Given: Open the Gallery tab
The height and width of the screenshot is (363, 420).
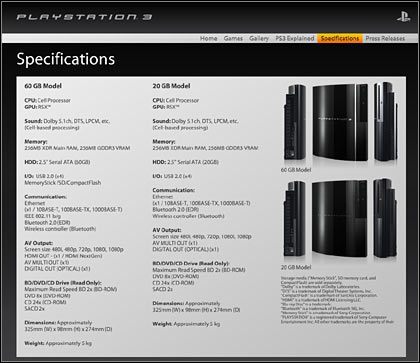Looking at the screenshot, I should click(x=259, y=38).
